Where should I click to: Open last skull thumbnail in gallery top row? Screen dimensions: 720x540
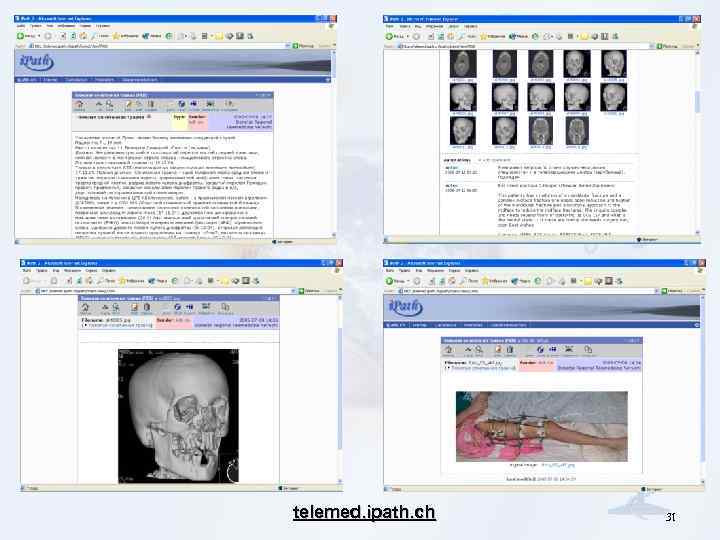click(613, 64)
